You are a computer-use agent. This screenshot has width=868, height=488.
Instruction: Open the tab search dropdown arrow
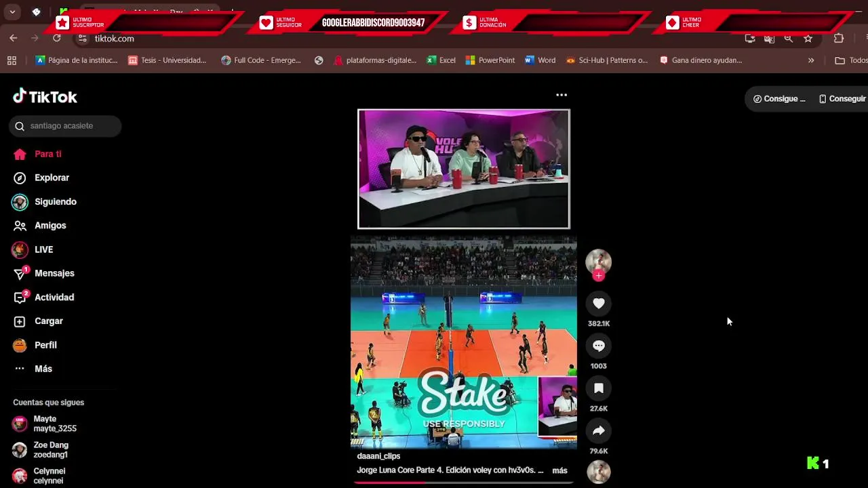(x=12, y=12)
